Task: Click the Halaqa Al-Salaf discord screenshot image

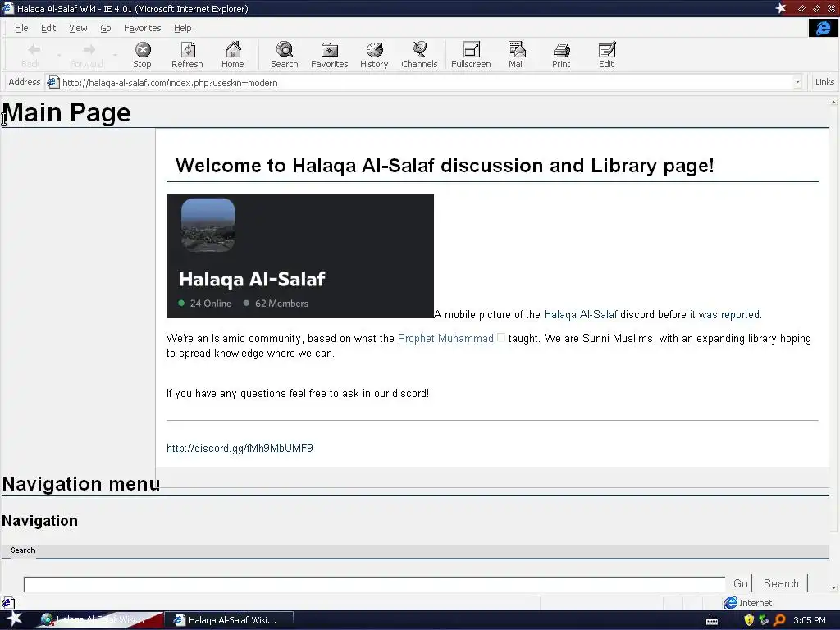Action: click(300, 256)
